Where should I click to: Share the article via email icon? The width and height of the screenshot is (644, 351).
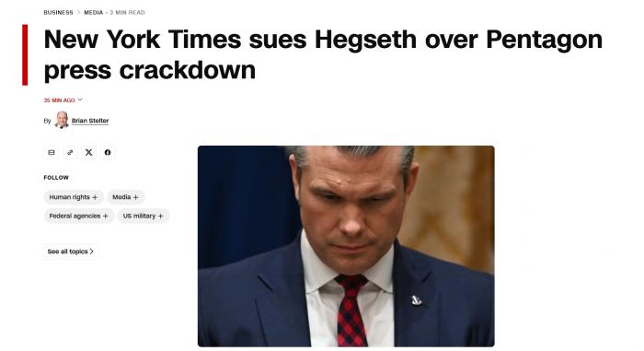(52, 152)
